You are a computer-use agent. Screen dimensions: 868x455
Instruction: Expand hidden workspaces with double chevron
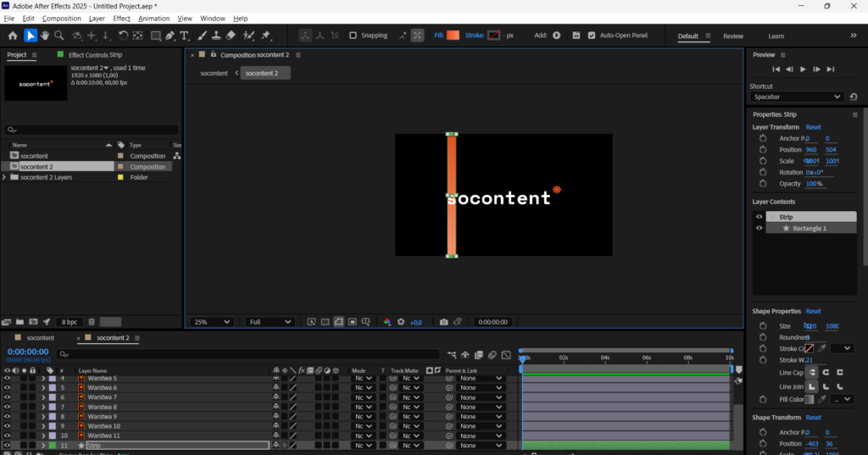[x=854, y=36]
